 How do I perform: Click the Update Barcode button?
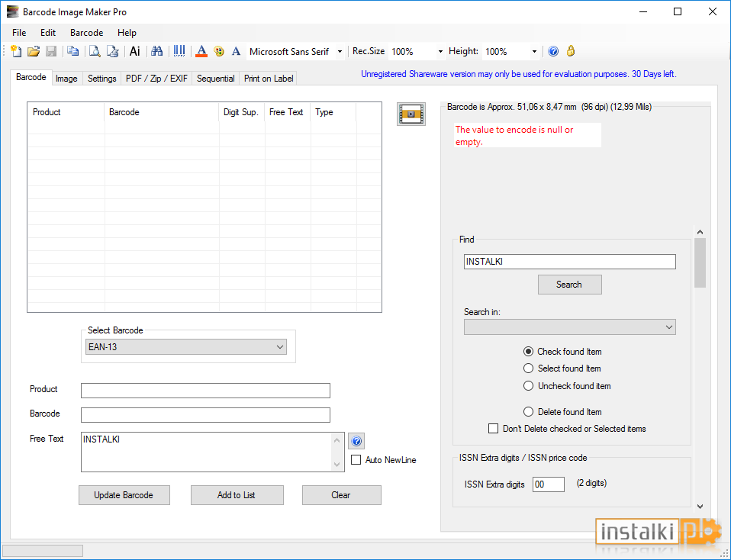point(124,495)
